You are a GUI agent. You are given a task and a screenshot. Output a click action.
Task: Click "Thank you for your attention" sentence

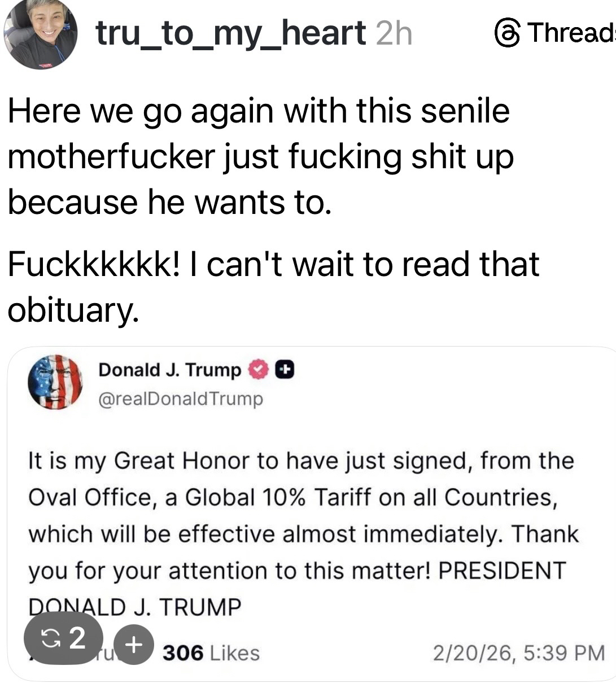point(226,571)
